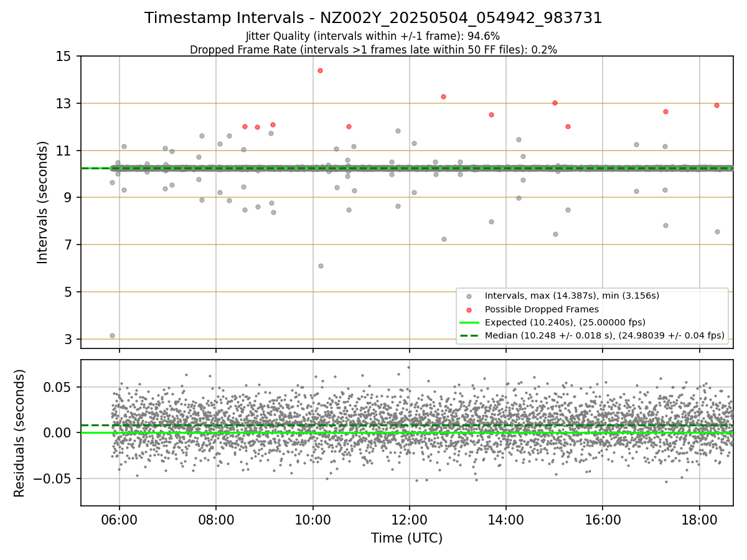Click the gray dot marker in the legend

[469, 296]
